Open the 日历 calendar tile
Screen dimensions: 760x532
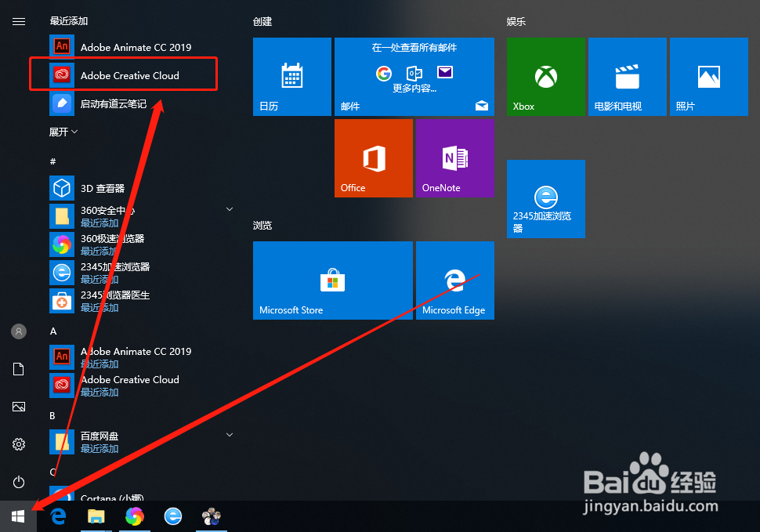click(292, 77)
